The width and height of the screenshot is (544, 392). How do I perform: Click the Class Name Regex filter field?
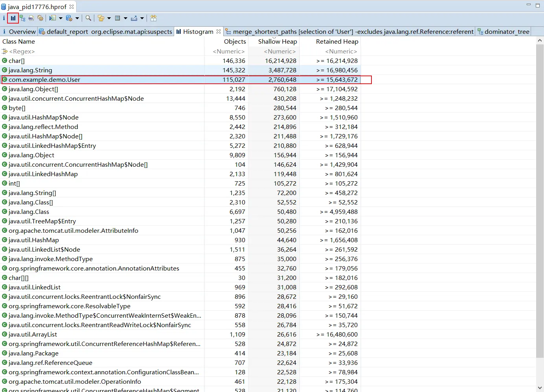coord(102,52)
